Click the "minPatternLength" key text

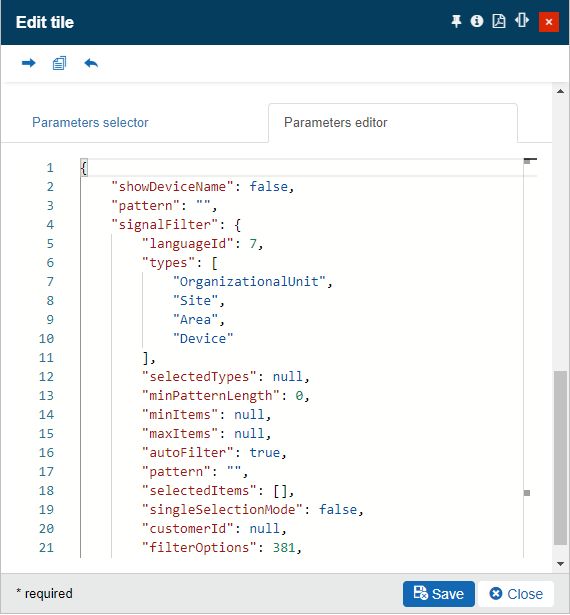(x=211, y=396)
